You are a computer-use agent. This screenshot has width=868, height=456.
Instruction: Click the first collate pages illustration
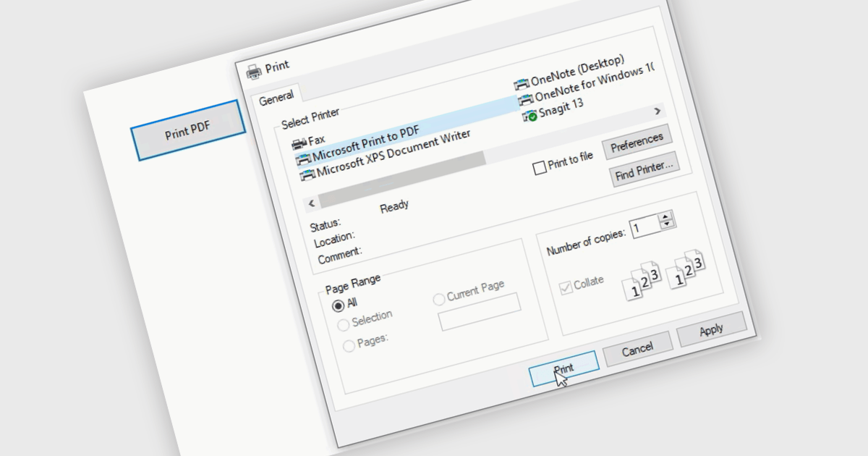(x=642, y=281)
